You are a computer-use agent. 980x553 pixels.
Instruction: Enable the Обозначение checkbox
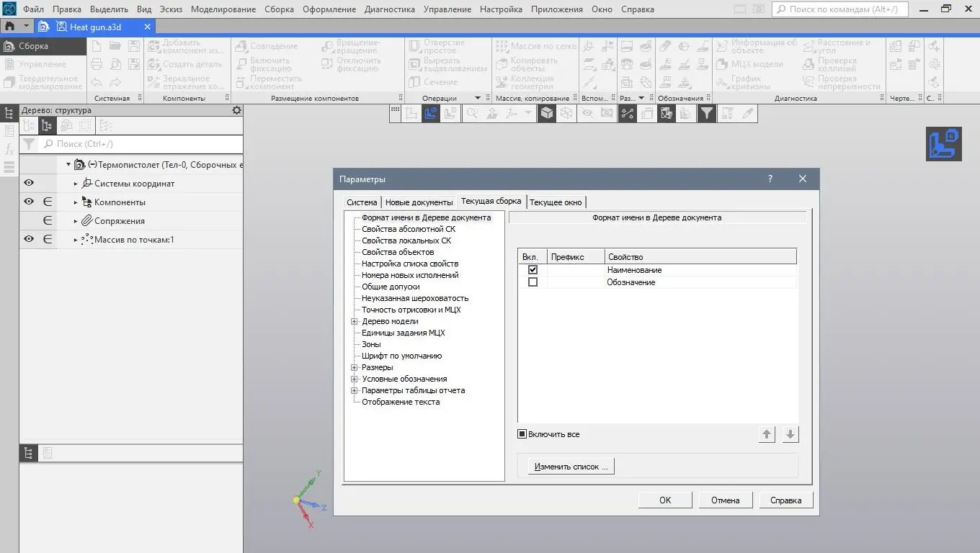click(x=533, y=282)
